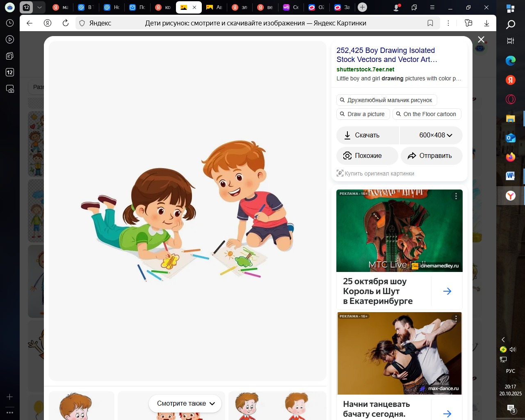Screen dimensions: 525x420
Task: Open a new browser tab
Action: pyautogui.click(x=362, y=7)
